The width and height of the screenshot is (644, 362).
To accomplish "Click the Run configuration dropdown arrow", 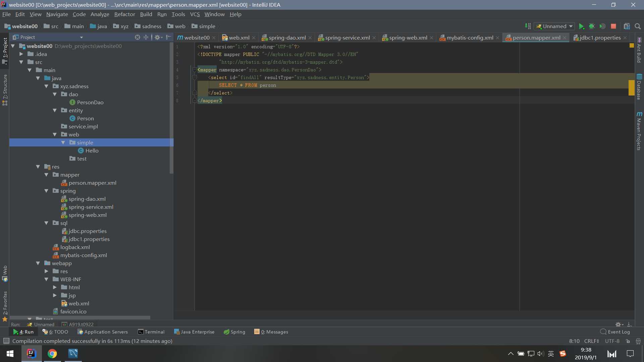I will [x=570, y=26].
